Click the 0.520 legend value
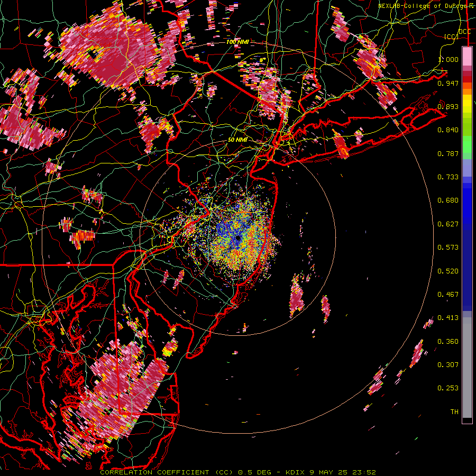 tap(448, 271)
